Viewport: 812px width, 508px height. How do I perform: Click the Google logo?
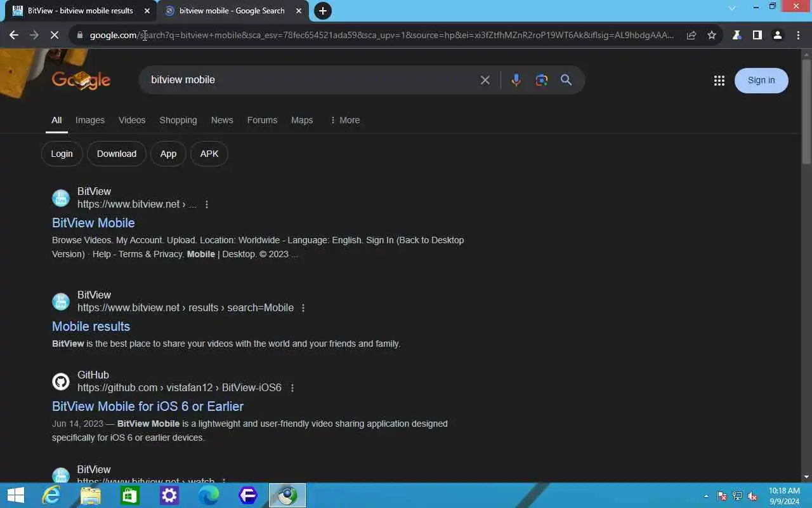pyautogui.click(x=81, y=80)
